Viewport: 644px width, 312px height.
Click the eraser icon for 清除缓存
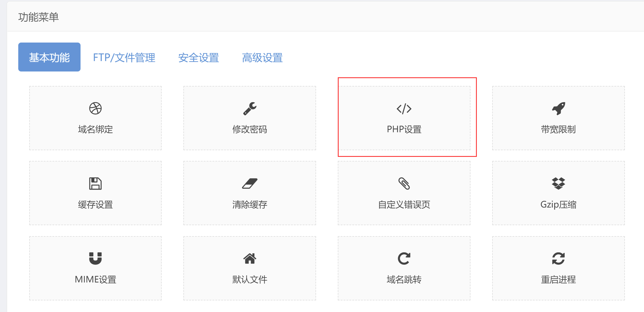click(x=250, y=183)
